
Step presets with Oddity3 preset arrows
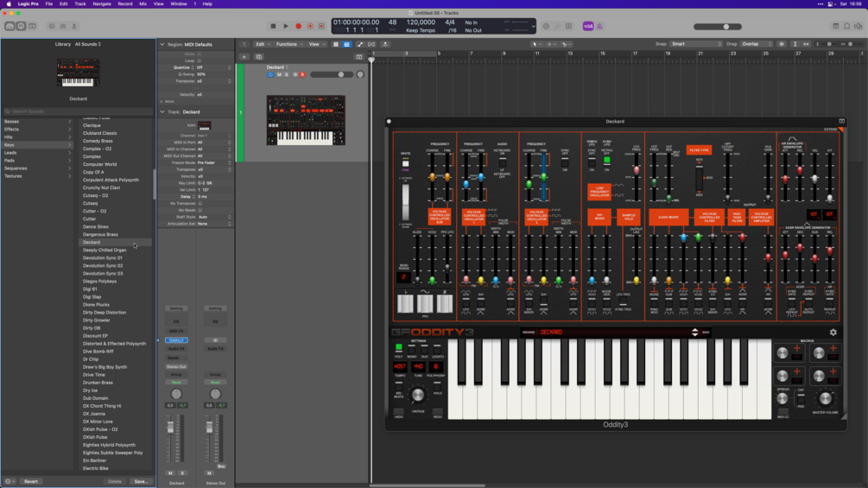[694, 333]
